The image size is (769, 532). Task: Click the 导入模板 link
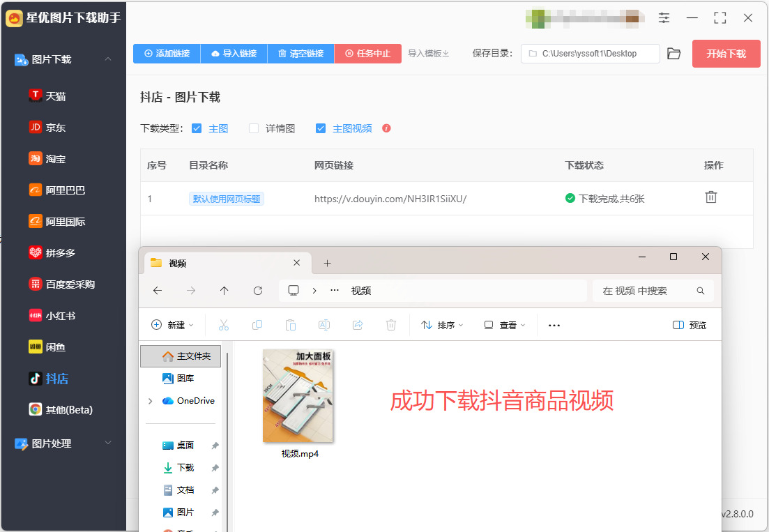pos(429,54)
